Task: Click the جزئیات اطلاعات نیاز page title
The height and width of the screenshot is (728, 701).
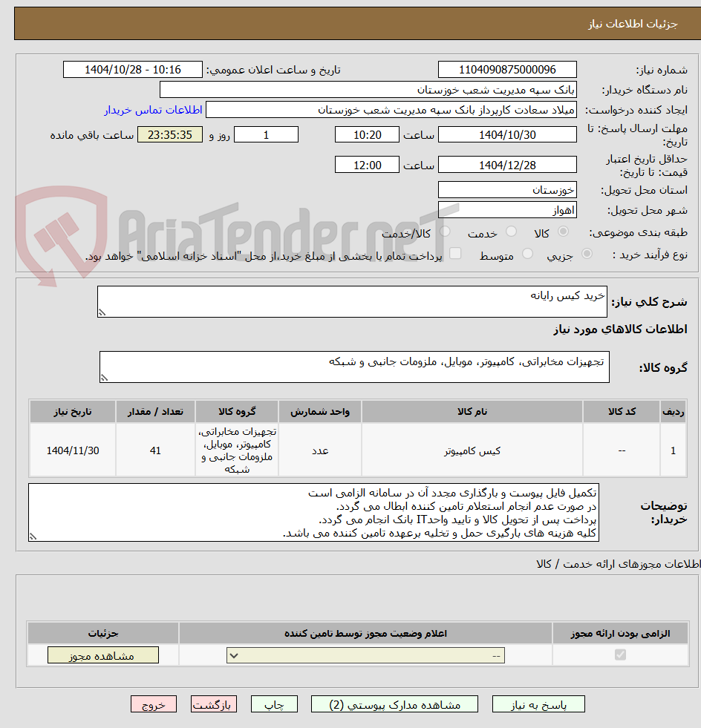Action: (633, 24)
